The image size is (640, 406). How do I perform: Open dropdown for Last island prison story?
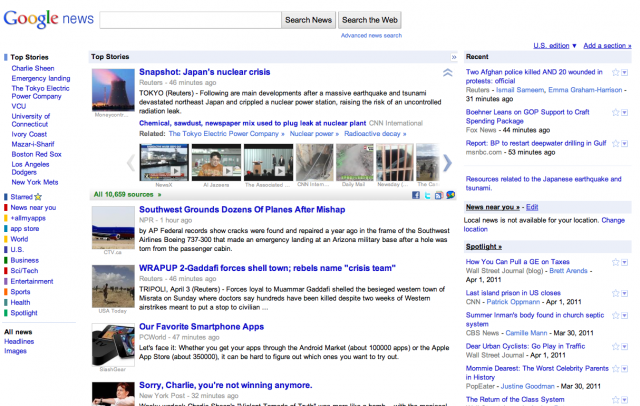pyautogui.click(x=624, y=293)
